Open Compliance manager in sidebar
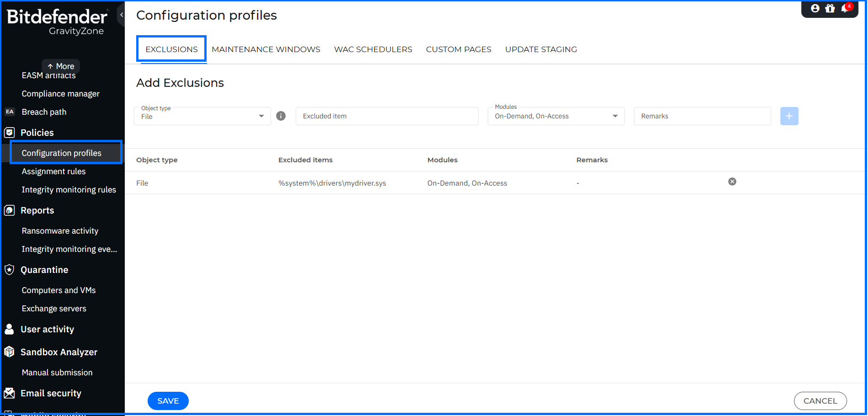 click(x=61, y=94)
